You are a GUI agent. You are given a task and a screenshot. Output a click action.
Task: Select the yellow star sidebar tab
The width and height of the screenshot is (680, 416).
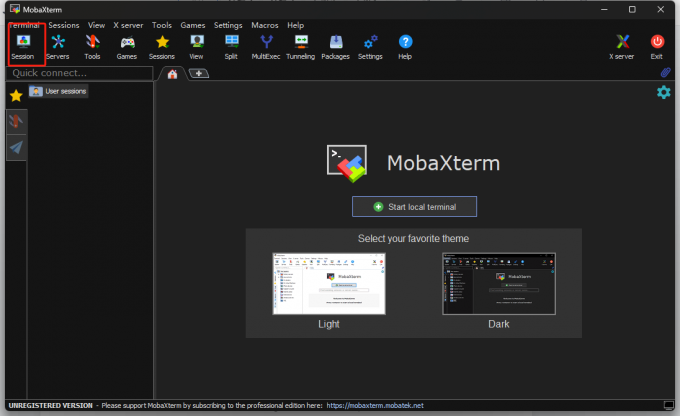(x=16, y=95)
